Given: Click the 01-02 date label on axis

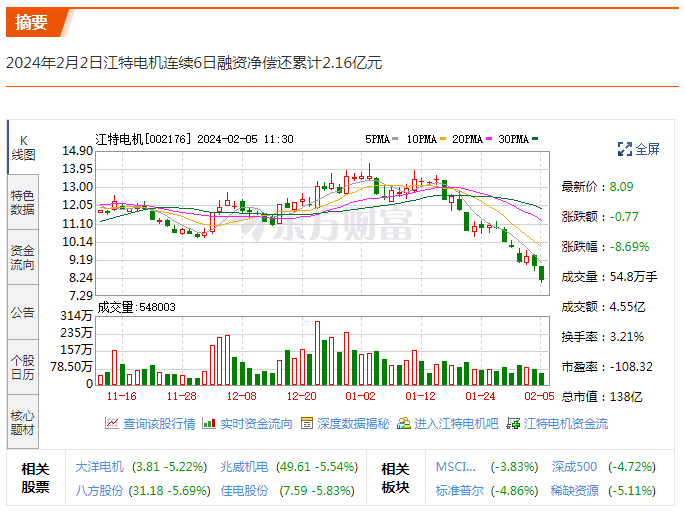Looking at the screenshot, I should click(x=360, y=396).
